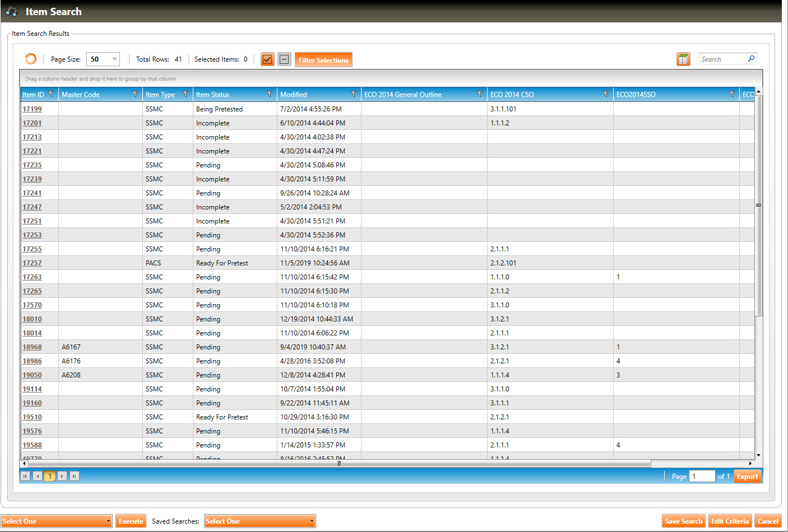Open item 17257 link
788x532 pixels.
[x=32, y=263]
